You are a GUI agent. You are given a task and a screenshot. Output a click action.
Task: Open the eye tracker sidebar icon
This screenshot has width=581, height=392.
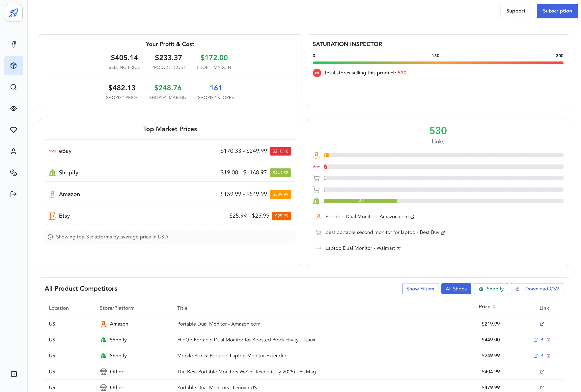[x=14, y=109]
